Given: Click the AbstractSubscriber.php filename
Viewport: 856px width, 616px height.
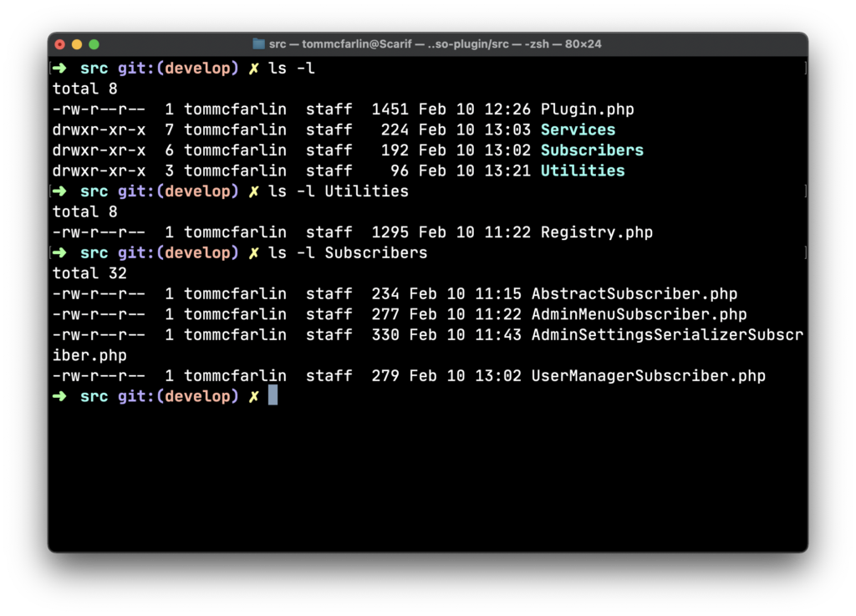Looking at the screenshot, I should click(634, 294).
